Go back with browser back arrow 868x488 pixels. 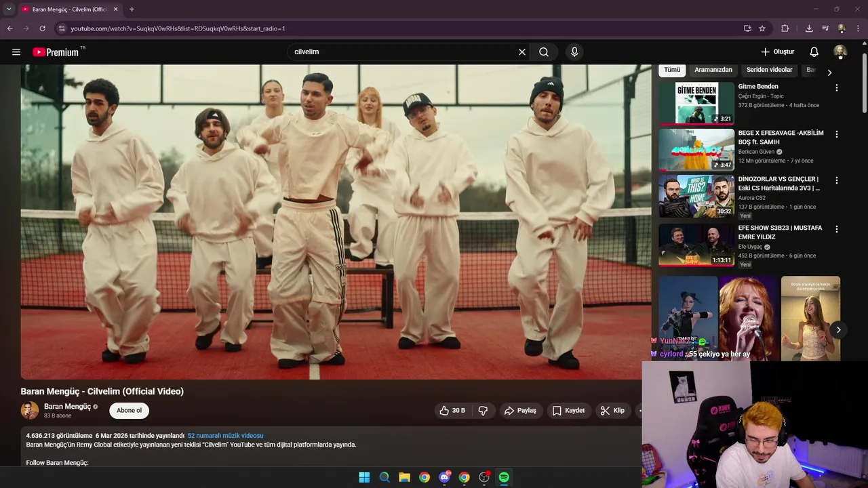[x=9, y=28]
